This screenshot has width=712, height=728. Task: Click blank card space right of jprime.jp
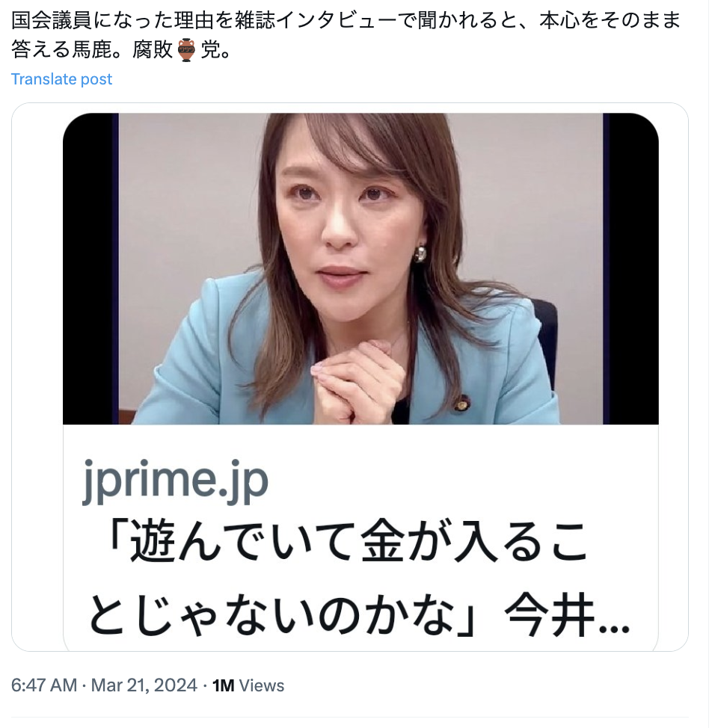(460, 480)
